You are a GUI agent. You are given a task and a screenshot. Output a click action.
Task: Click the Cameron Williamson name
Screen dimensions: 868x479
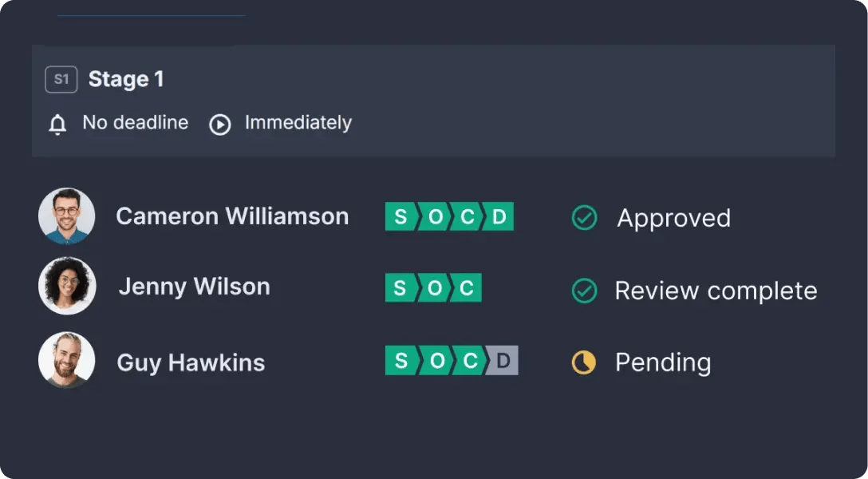pos(232,216)
